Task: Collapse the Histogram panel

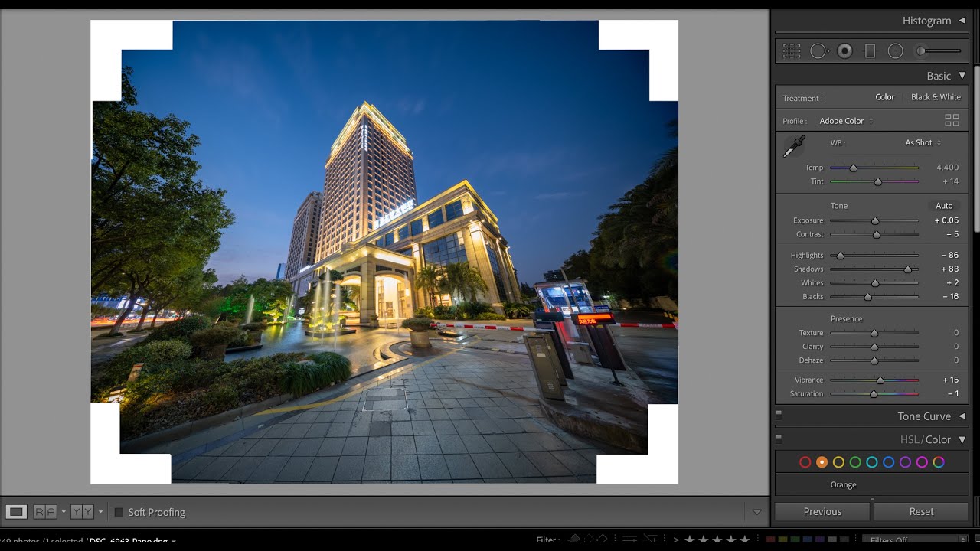Action: [962, 21]
